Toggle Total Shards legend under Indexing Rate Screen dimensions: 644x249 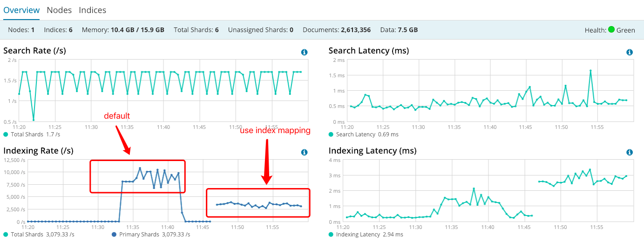pos(39,234)
